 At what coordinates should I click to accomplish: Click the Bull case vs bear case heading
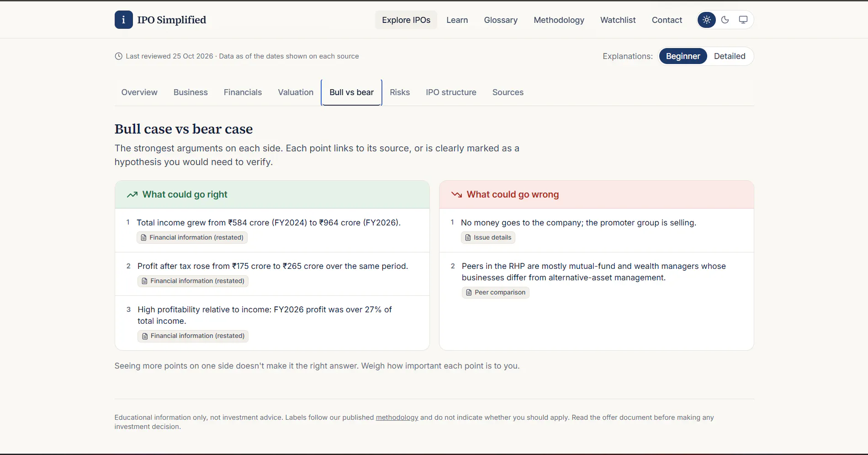coord(184,129)
